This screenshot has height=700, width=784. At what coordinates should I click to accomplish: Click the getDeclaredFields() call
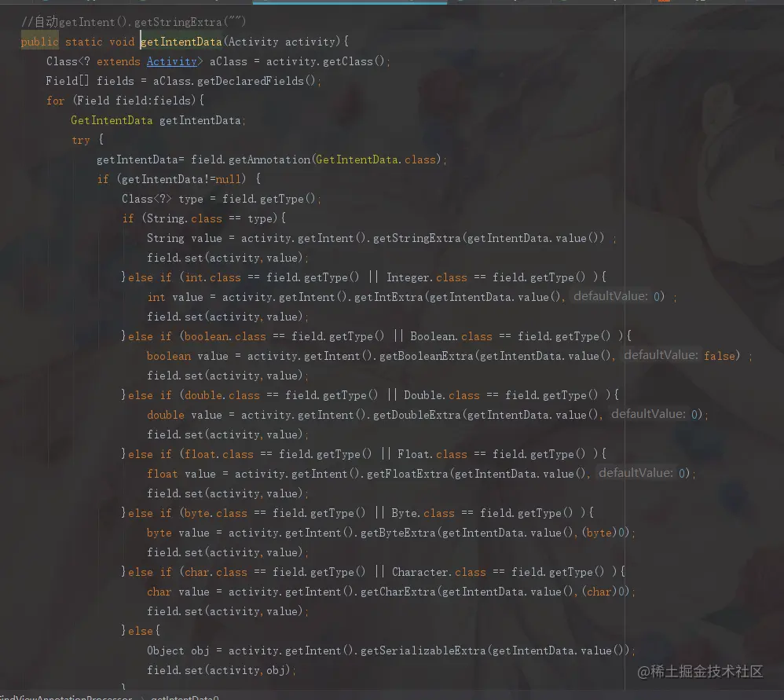[x=256, y=81]
